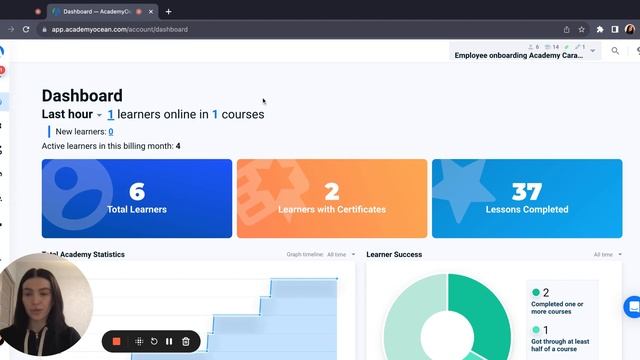The width and height of the screenshot is (640, 360).
Task: Open the search magnifier in header
Action: point(615,51)
